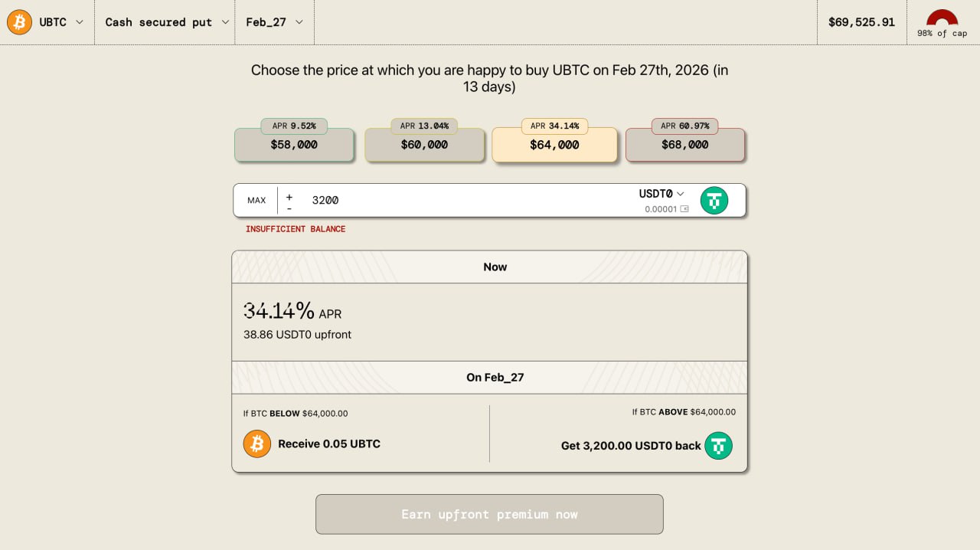Viewport: 980px width, 550px height.
Task: Click the $69,525.91 current price display
Action: (x=861, y=22)
